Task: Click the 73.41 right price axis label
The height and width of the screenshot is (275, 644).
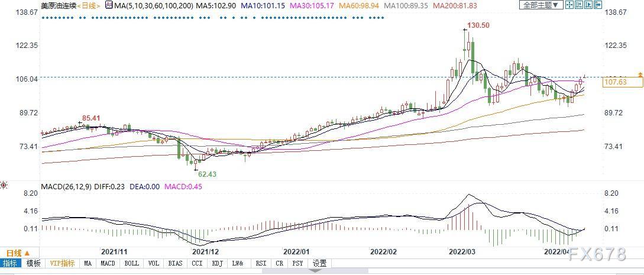Action: 614,147
